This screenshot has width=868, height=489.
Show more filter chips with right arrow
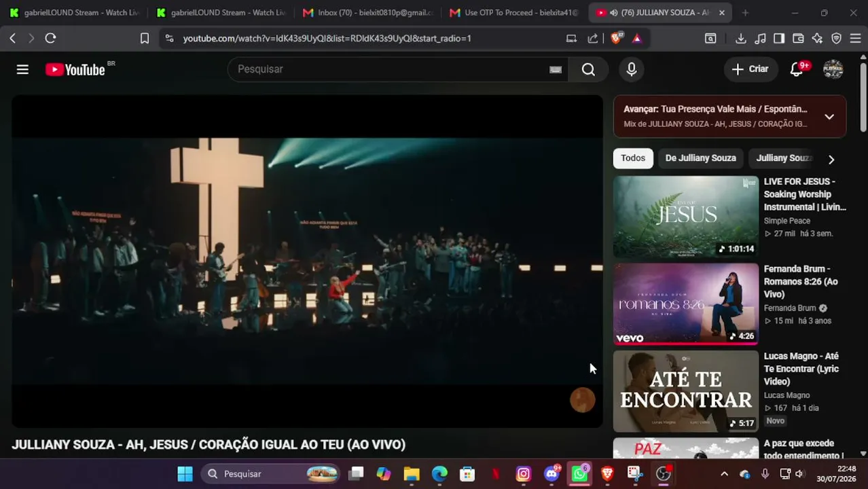831,159
